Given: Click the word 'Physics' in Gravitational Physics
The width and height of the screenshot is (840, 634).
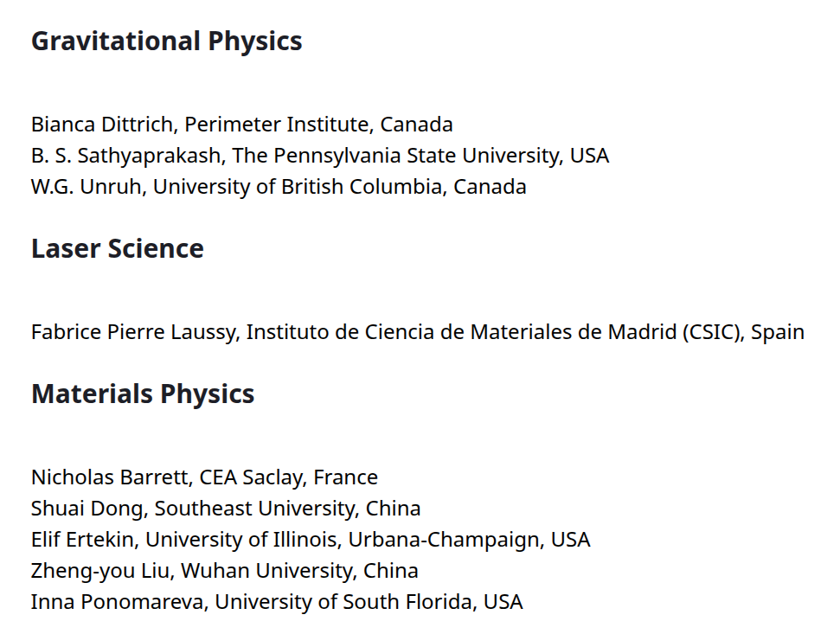Looking at the screenshot, I should pyautogui.click(x=255, y=42).
